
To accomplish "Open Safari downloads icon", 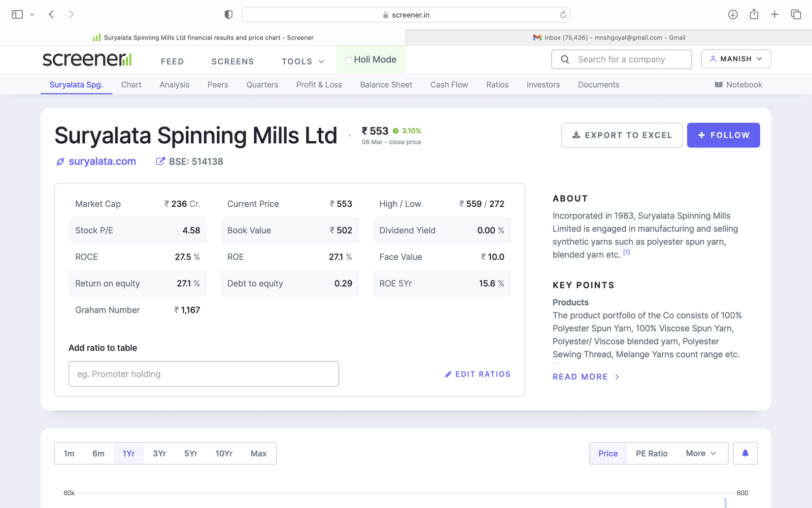I will point(732,15).
